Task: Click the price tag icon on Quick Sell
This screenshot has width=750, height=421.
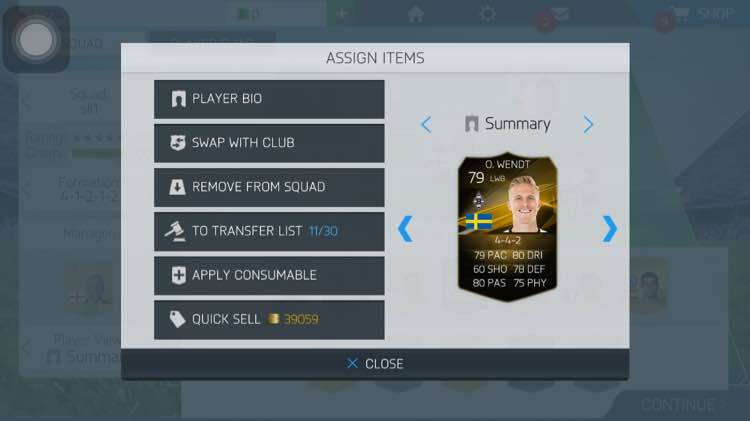Action: point(177,320)
